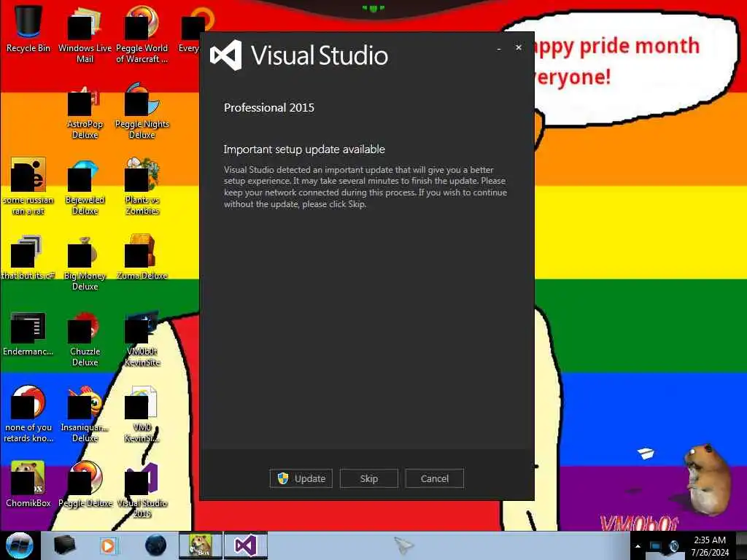This screenshot has width=747, height=560.
Task: Select the Plants vs Zombies desktop icon
Action: click(x=142, y=186)
